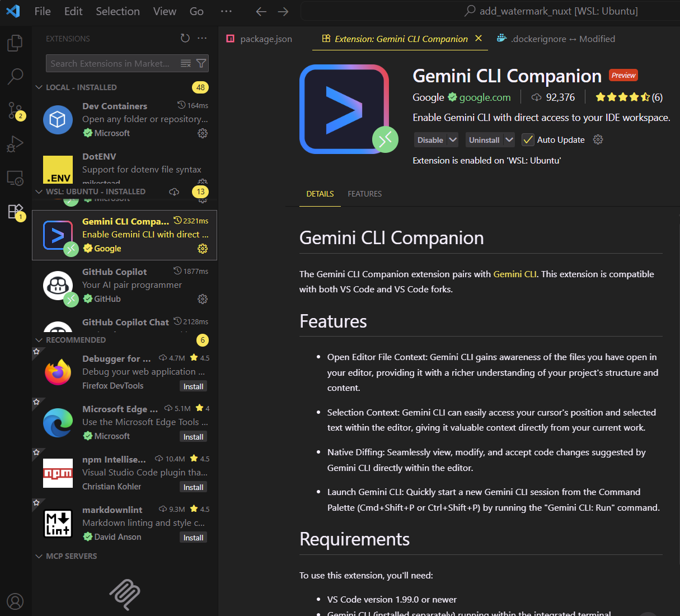
Task: Click the Preview badge next to title
Action: (x=623, y=76)
